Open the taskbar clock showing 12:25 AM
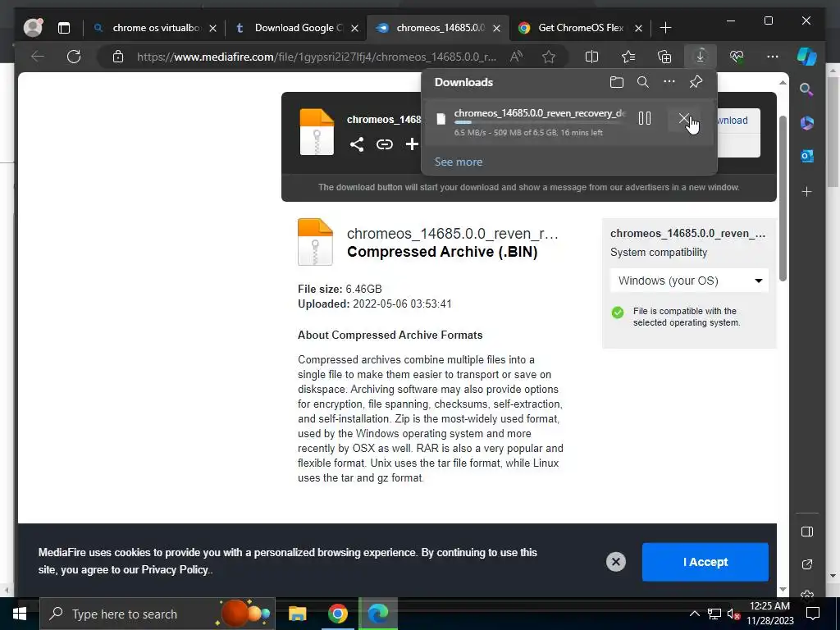The height and width of the screenshot is (630, 840). click(x=769, y=614)
